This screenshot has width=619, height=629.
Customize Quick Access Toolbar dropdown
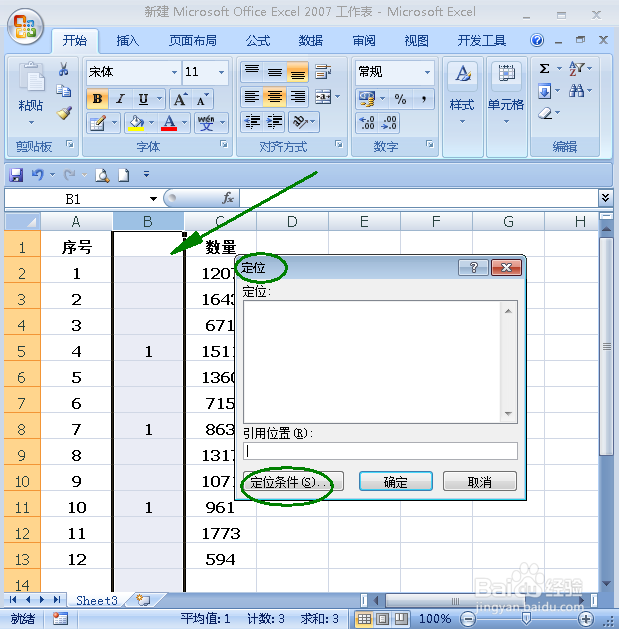pyautogui.click(x=146, y=174)
